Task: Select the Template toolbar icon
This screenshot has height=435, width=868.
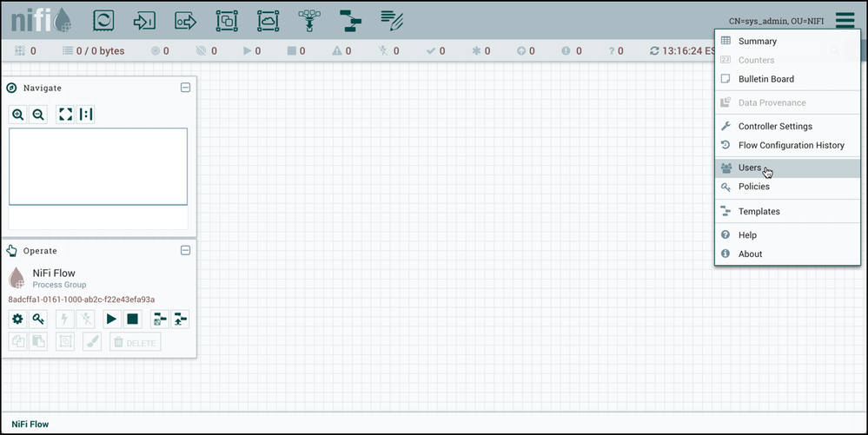Action: 350,21
